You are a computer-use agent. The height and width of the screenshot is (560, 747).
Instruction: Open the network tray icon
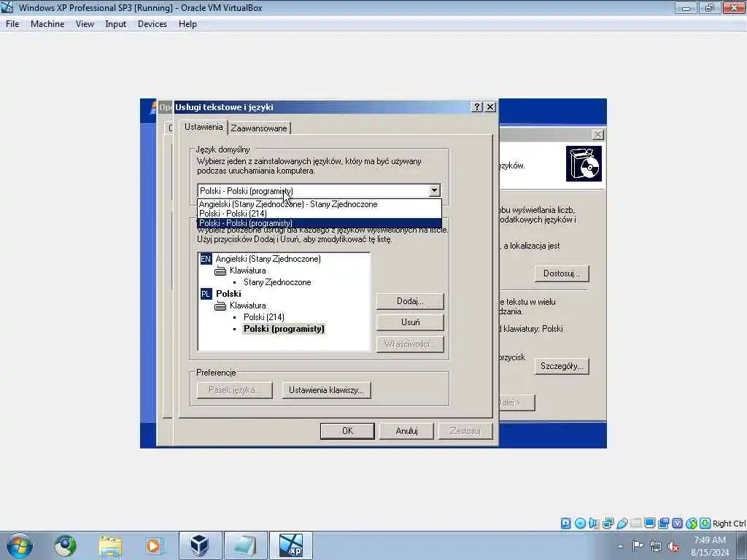656,546
